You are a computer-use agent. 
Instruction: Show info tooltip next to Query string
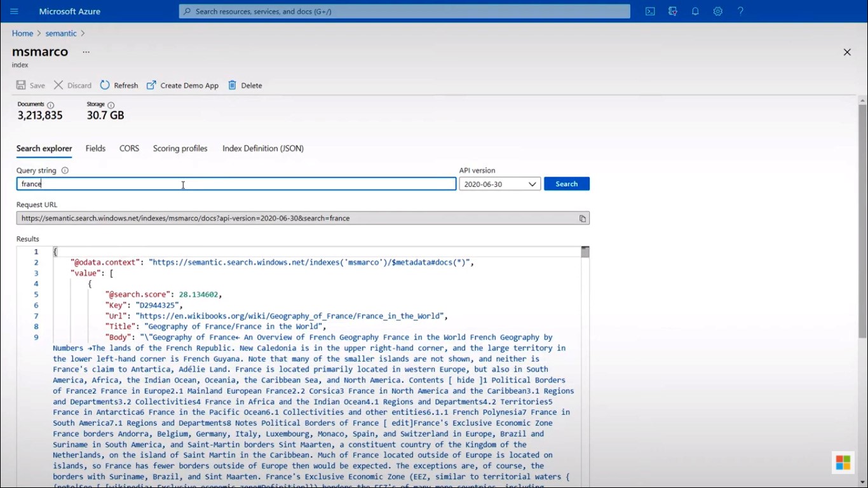coord(65,170)
